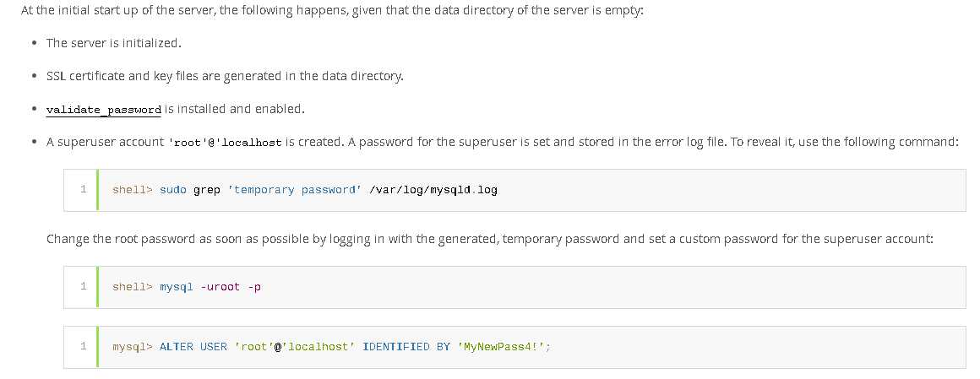Screen dimensions: 980x379
Task: Click the -uroot option in the mysql command
Action: 220,287
